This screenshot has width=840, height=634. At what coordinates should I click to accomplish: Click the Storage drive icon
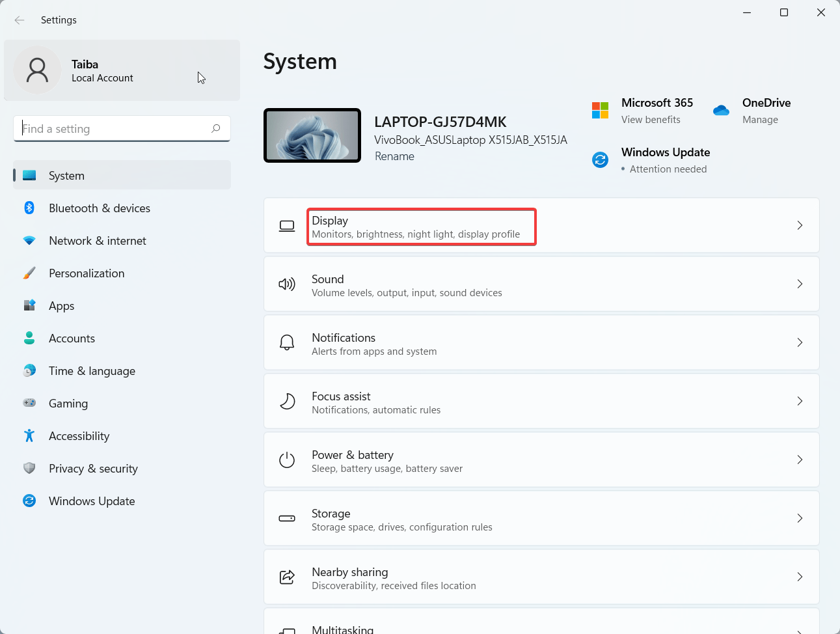pyautogui.click(x=287, y=518)
